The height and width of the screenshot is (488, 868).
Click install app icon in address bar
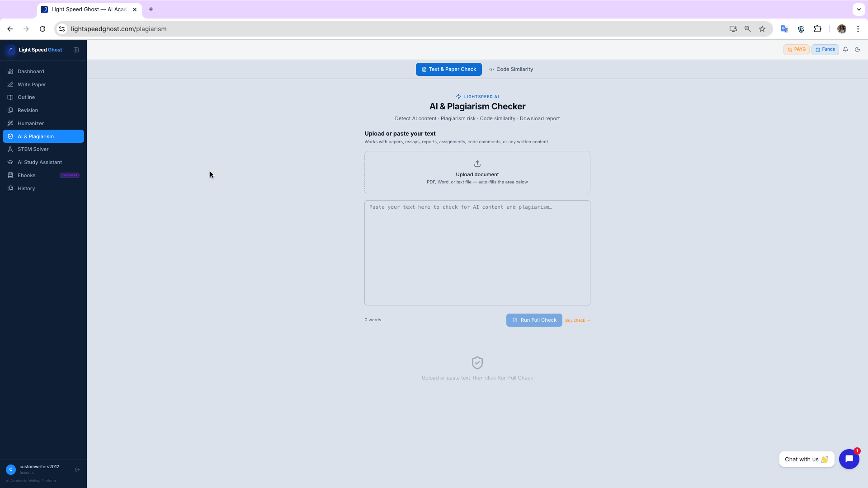pos(733,29)
